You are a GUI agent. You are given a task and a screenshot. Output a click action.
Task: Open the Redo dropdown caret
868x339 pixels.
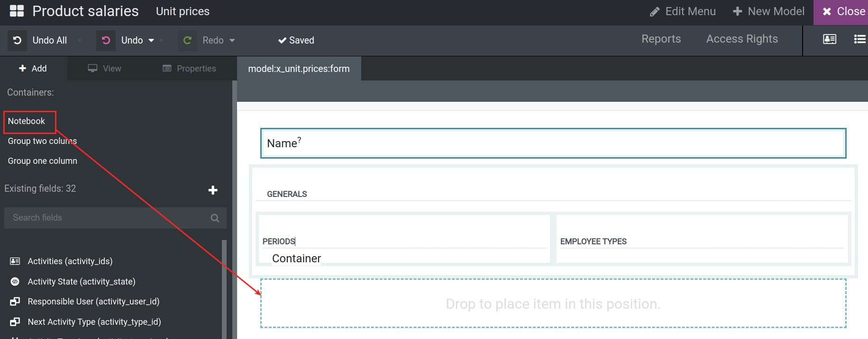232,40
